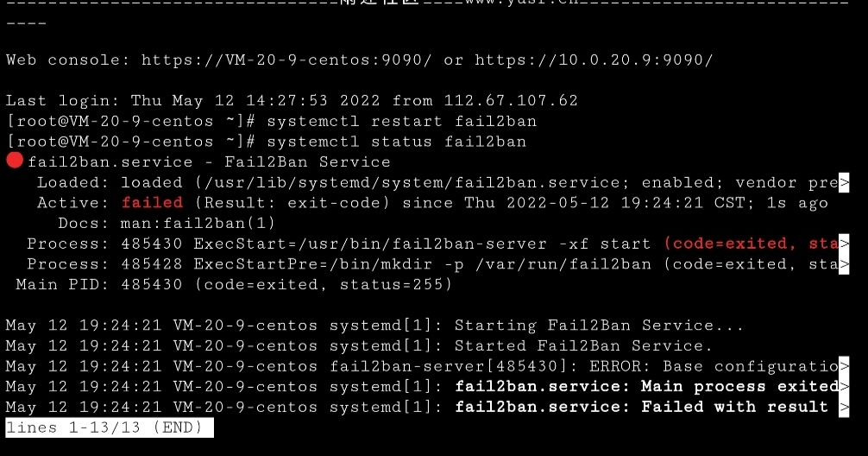Image resolution: width=868 pixels, height=456 pixels.
Task: Open the https://10.0.20.9:9090/ link
Action: pyautogui.click(x=594, y=60)
